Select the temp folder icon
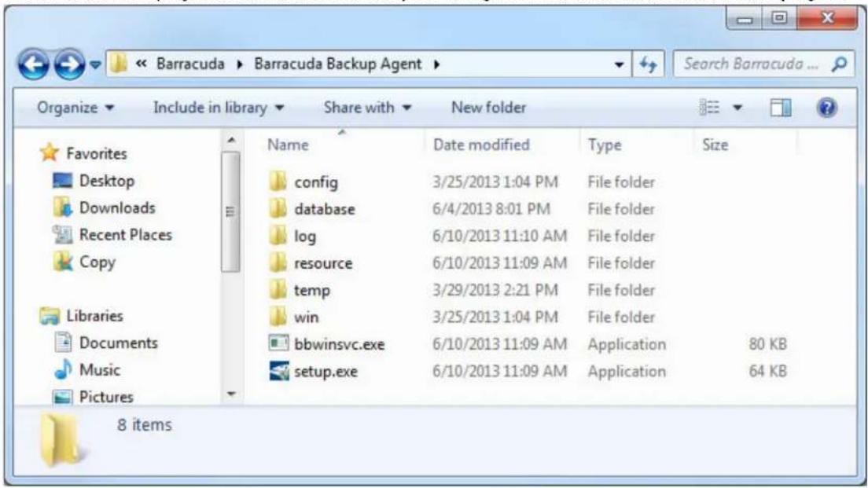 point(278,289)
